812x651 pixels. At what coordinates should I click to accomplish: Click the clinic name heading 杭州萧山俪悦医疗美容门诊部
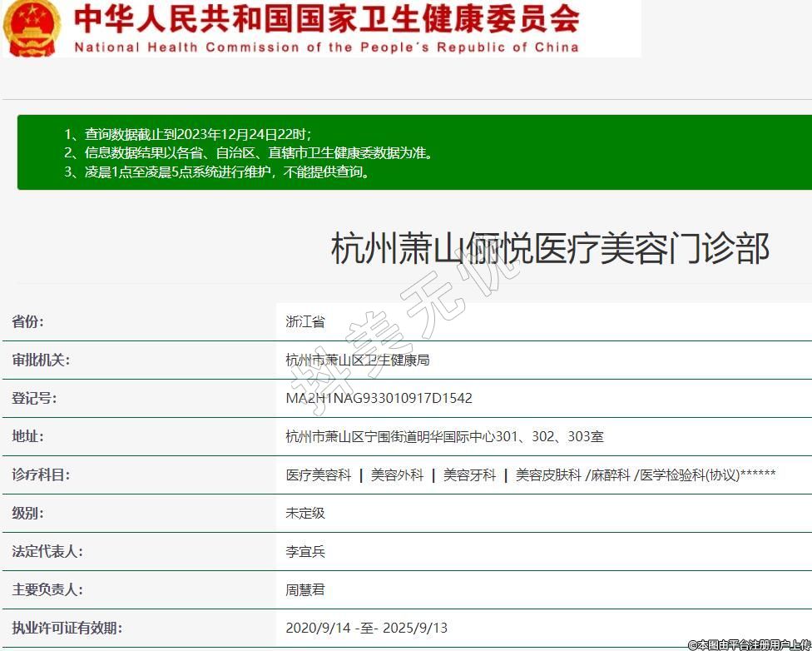click(550, 248)
